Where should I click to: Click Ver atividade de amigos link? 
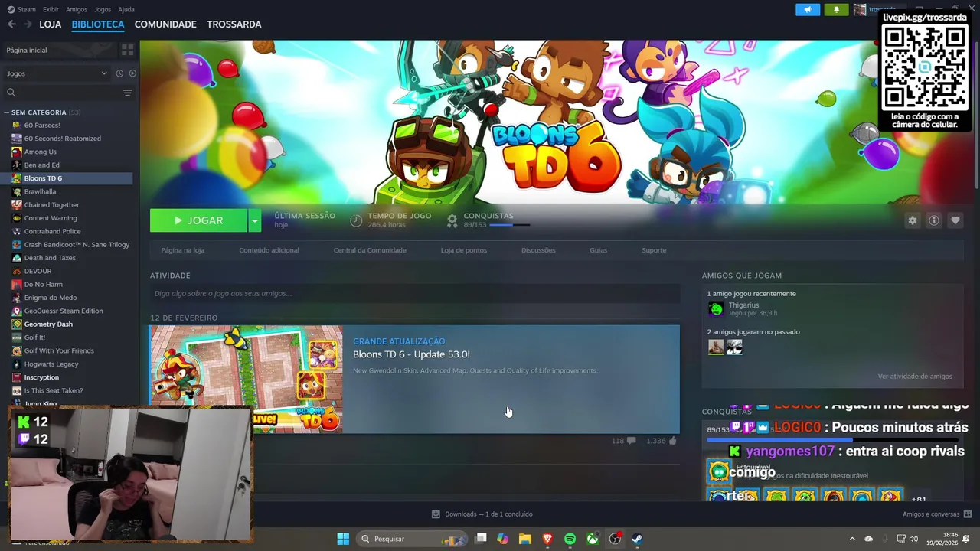(915, 377)
